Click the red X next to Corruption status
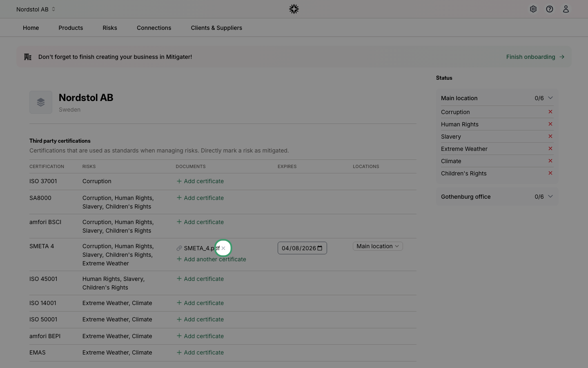 550,112
